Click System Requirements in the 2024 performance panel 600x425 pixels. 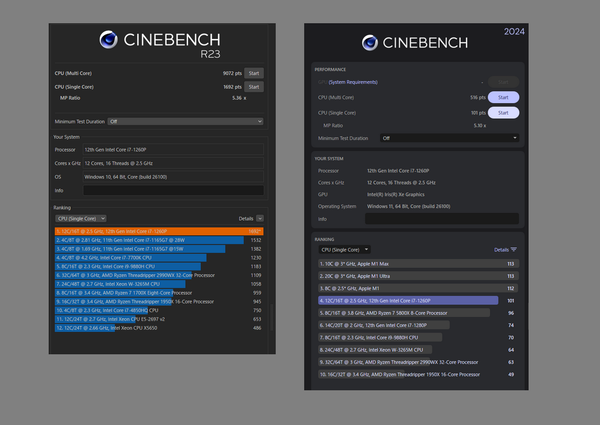pyautogui.click(x=355, y=82)
